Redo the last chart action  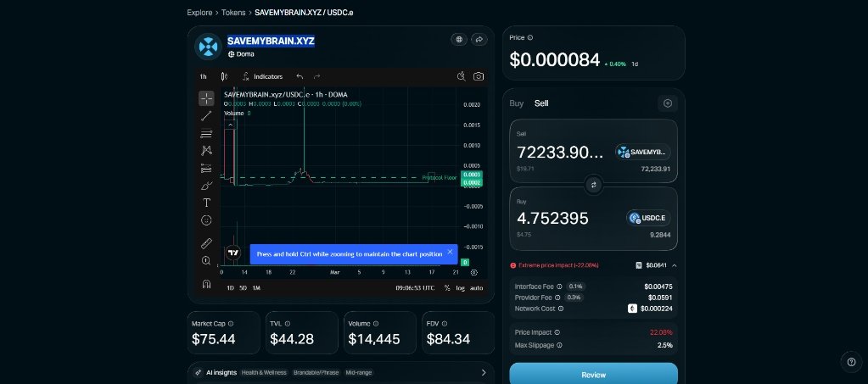point(317,76)
